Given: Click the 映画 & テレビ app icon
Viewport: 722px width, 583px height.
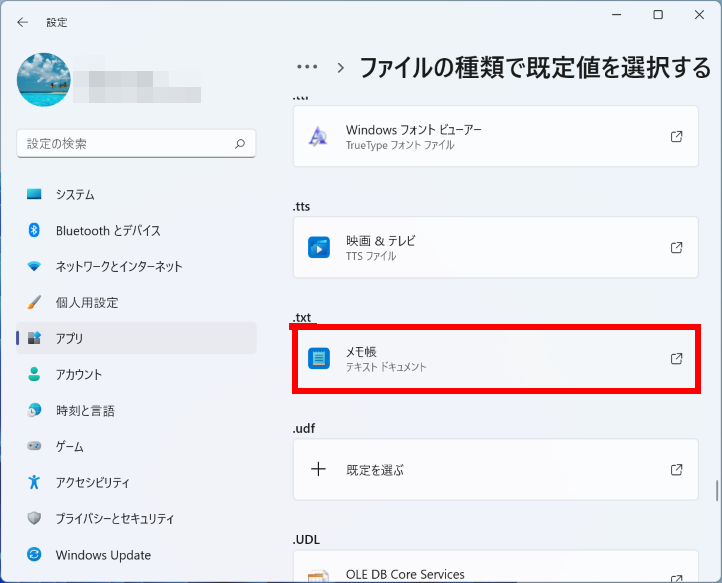Looking at the screenshot, I should pyautogui.click(x=319, y=247).
